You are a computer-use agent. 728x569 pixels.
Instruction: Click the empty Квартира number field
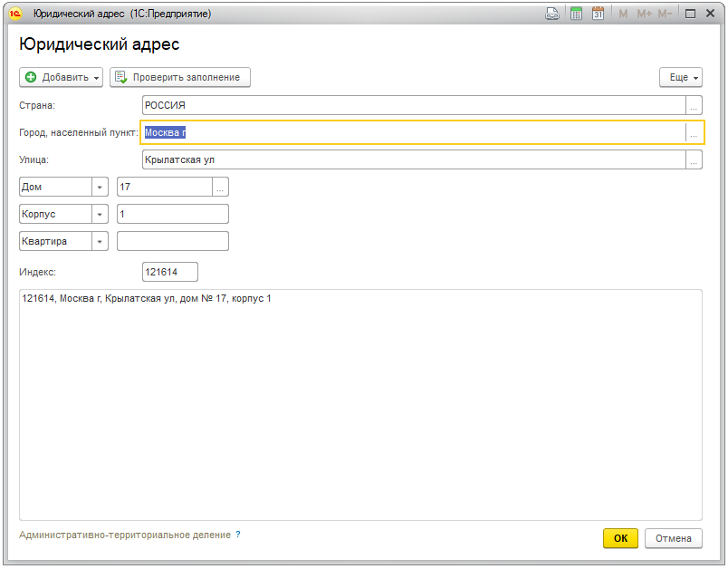tap(173, 242)
